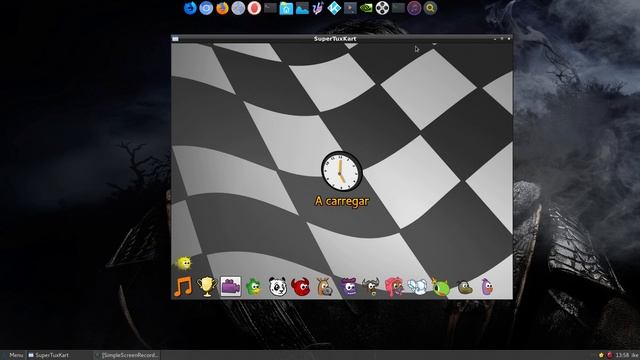Click the orange music note icon
This screenshot has height=360, width=640.
[183, 287]
